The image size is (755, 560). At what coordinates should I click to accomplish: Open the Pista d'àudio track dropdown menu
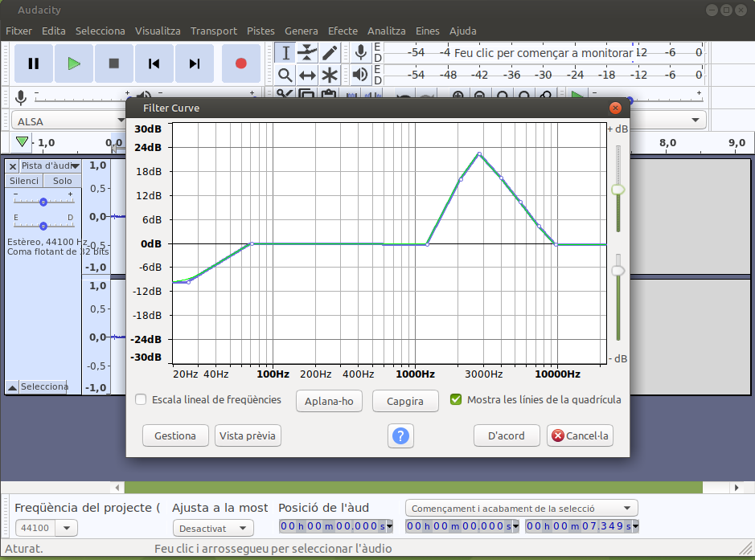point(50,166)
